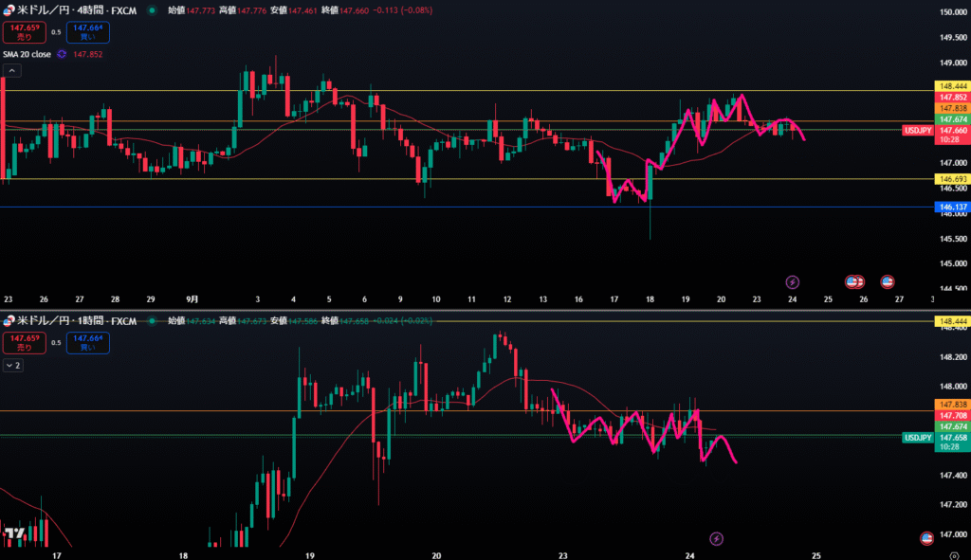971x560 pixels.
Task: Select the SMA 20 close indicator label
Action: click(27, 55)
